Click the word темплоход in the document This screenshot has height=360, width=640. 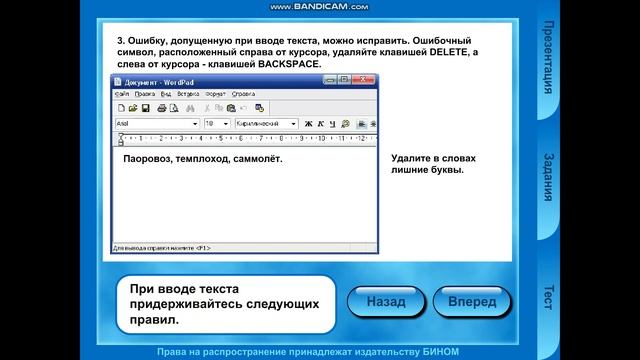pyautogui.click(x=202, y=159)
